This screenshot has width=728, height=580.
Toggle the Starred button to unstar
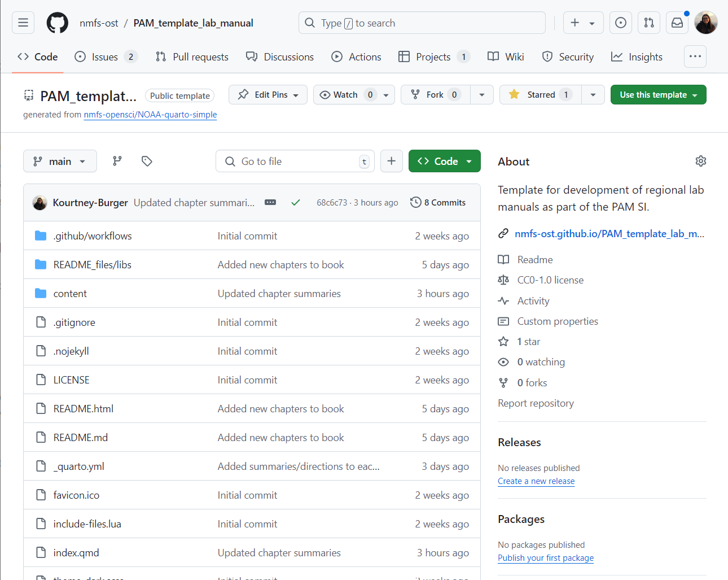click(541, 95)
